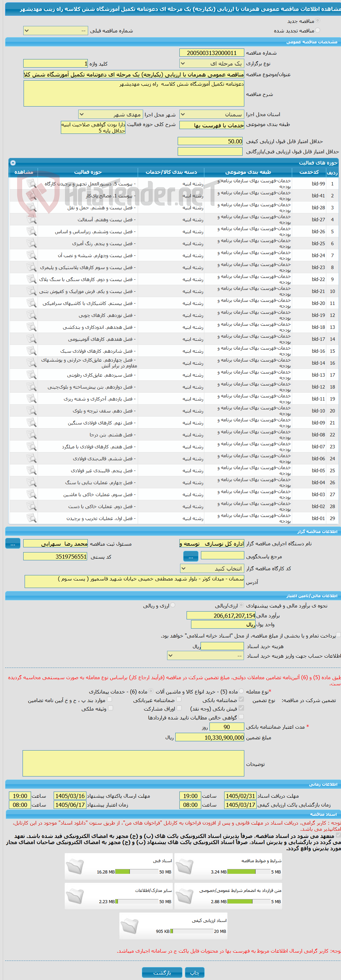The image size is (341, 980).
Task: Click the توضیحات text area
Action: tap(134, 763)
